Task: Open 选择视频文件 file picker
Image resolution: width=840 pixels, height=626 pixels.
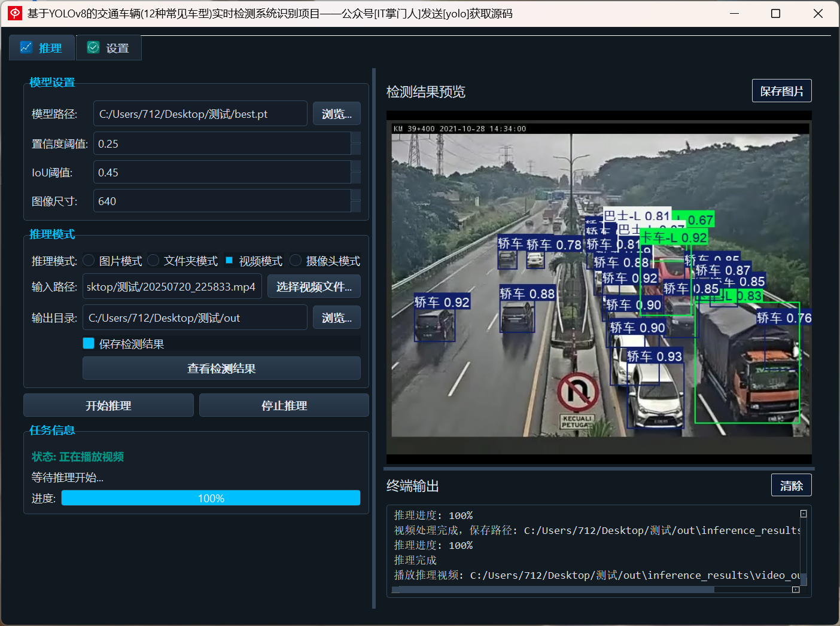Action: (x=314, y=286)
